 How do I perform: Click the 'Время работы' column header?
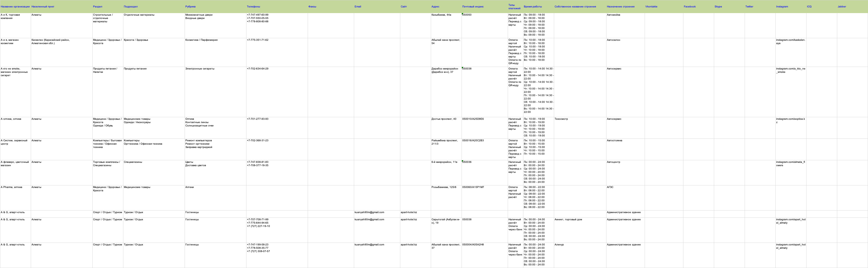click(x=538, y=6)
